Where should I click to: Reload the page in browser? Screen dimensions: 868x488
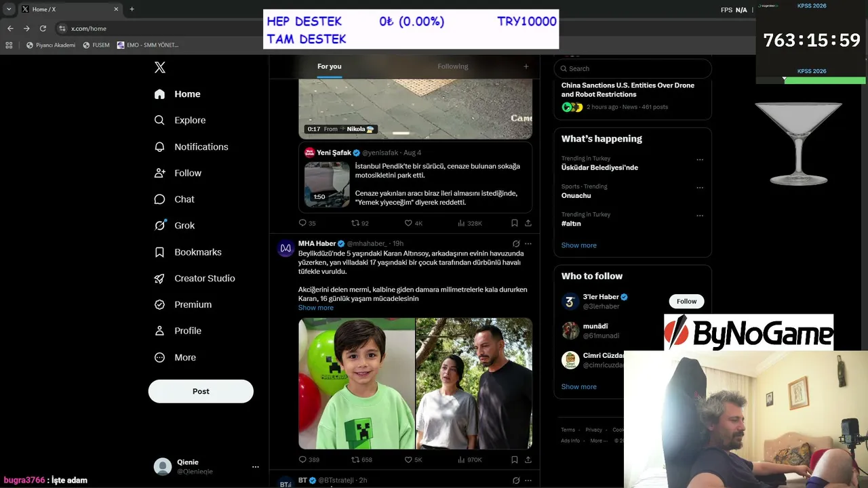pos(43,28)
